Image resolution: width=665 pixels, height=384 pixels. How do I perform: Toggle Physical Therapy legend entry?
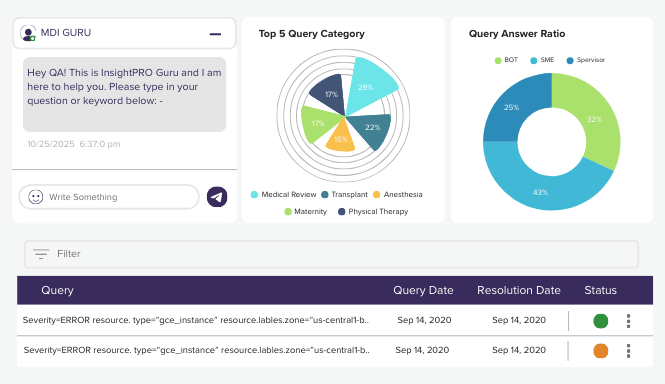coord(373,211)
